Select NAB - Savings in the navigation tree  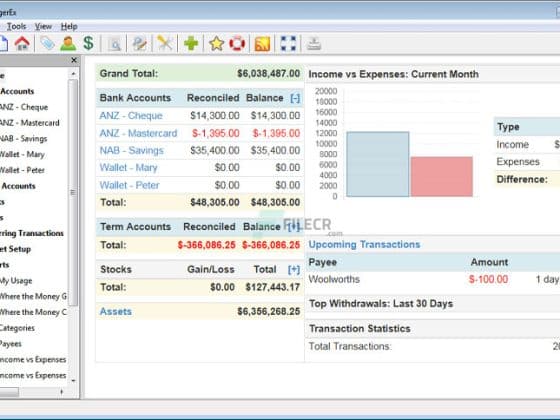point(23,139)
